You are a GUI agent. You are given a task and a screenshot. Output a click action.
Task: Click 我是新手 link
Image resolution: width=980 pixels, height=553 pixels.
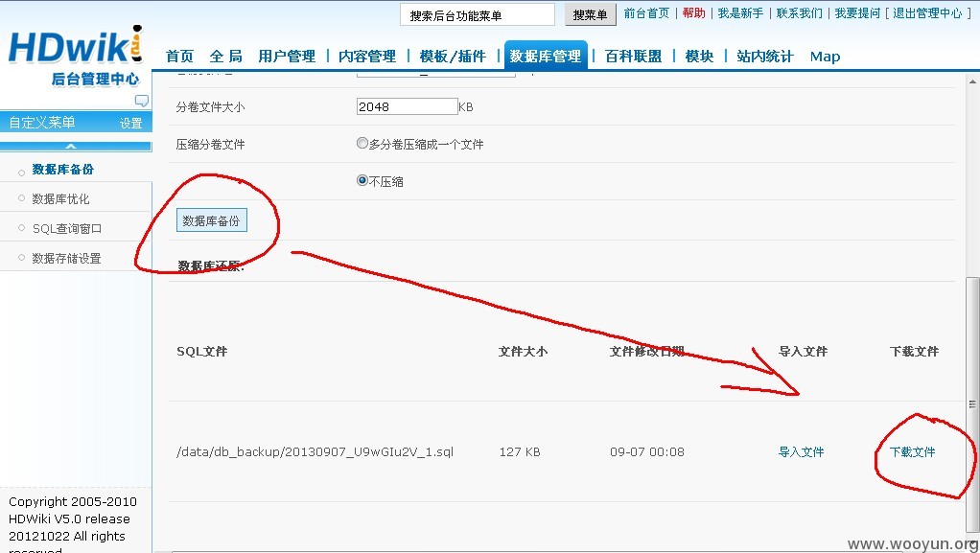pyautogui.click(x=740, y=13)
